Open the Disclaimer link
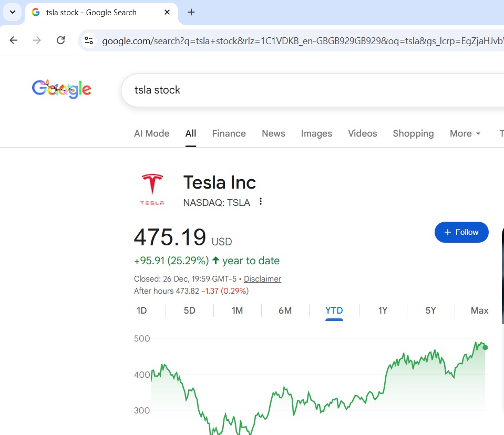This screenshot has width=504, height=435. [x=262, y=279]
